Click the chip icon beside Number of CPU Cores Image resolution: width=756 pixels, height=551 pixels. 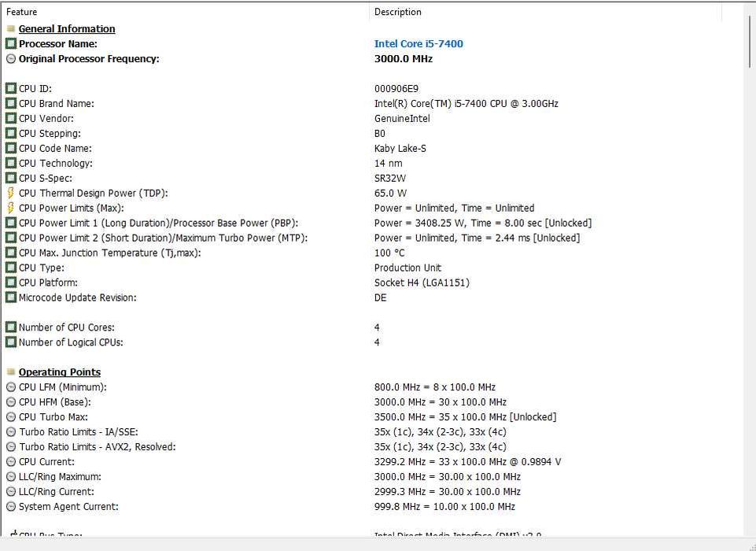11,327
